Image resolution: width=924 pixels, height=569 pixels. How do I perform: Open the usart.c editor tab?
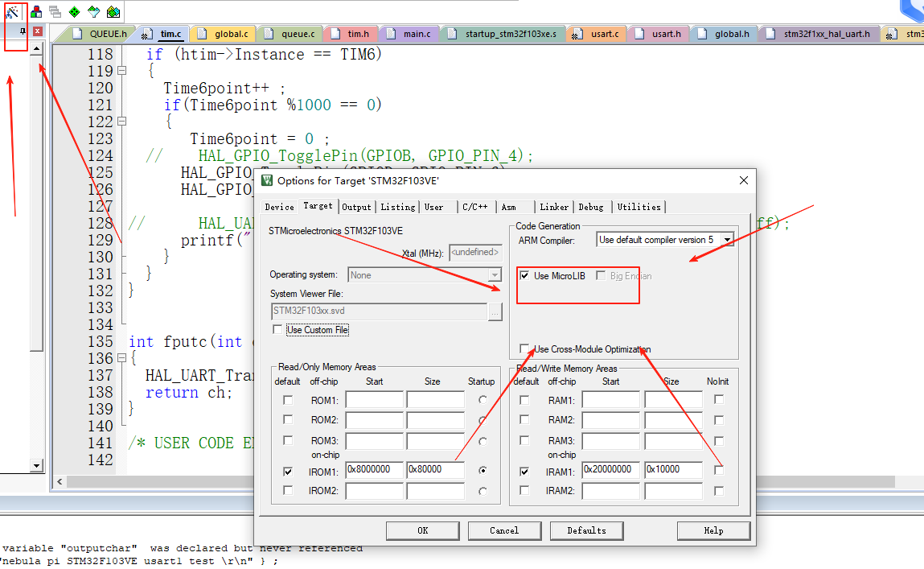click(x=597, y=34)
